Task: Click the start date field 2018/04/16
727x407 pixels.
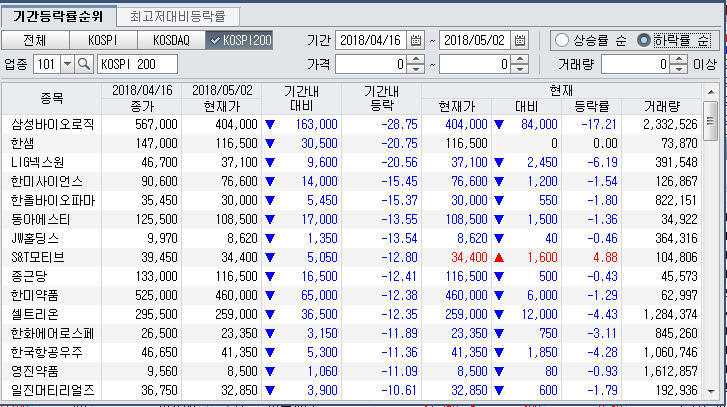Action: coord(370,40)
